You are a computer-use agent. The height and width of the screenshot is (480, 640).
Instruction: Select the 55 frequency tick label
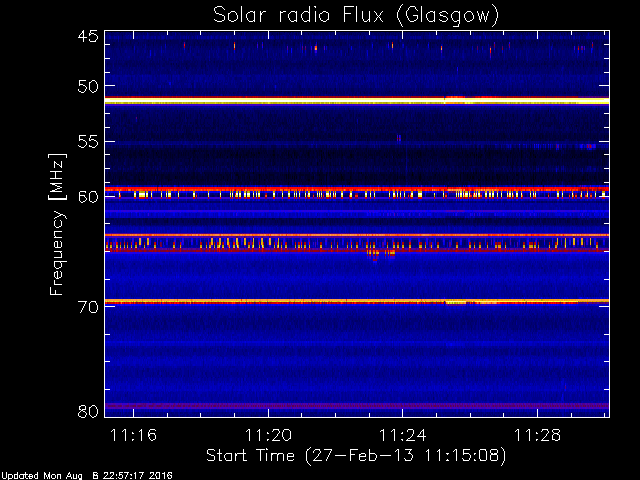pyautogui.click(x=88, y=142)
